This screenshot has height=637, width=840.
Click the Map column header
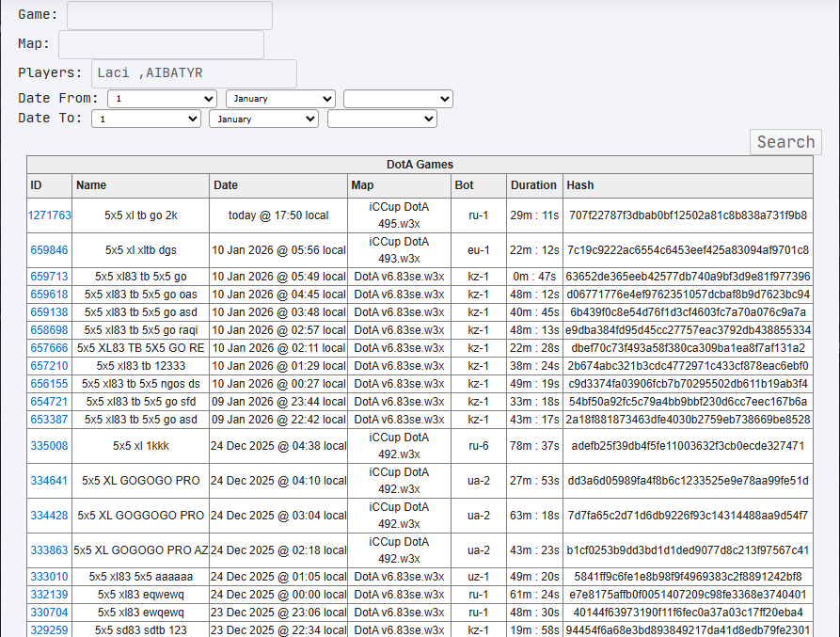tap(399, 185)
